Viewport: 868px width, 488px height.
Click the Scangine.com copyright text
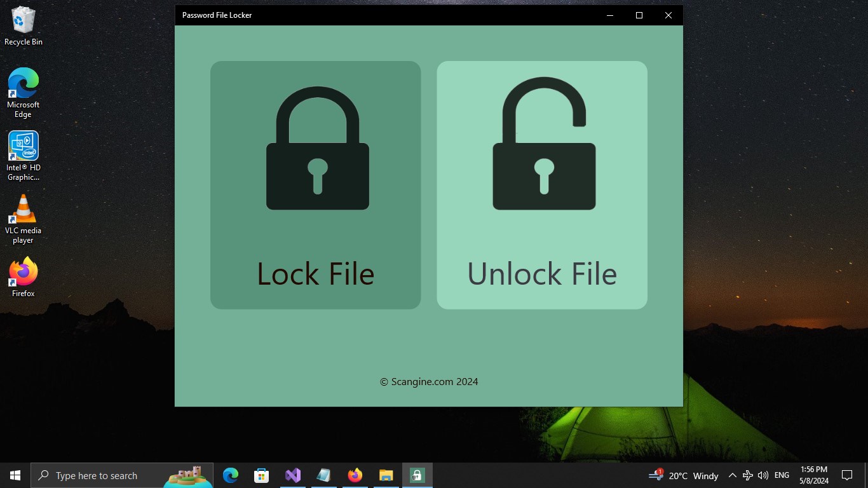(428, 381)
